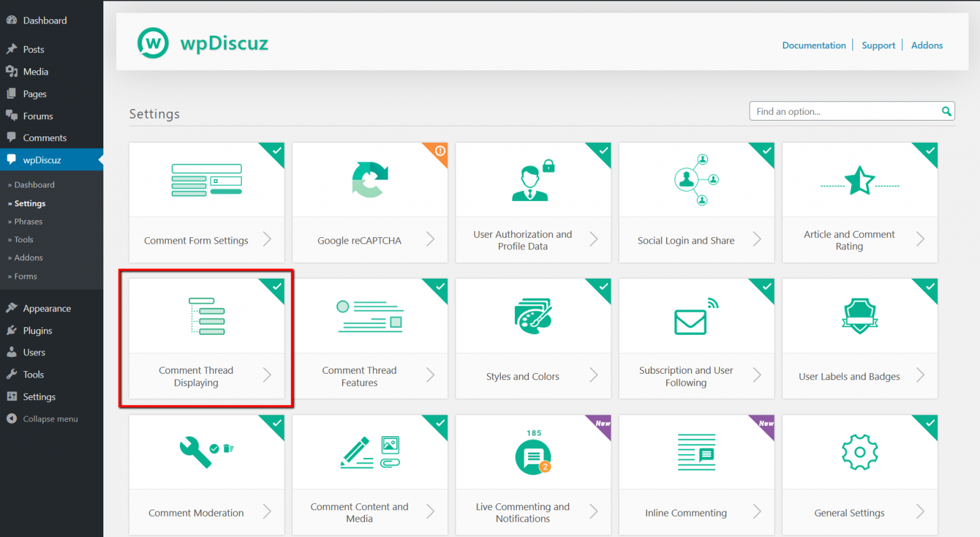Open the Comment Moderation wrench icon
The height and width of the screenshot is (537, 980).
pos(207,452)
